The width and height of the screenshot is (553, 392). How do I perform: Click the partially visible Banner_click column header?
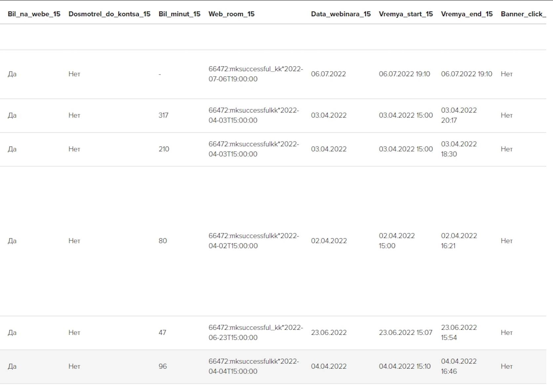[523, 14]
